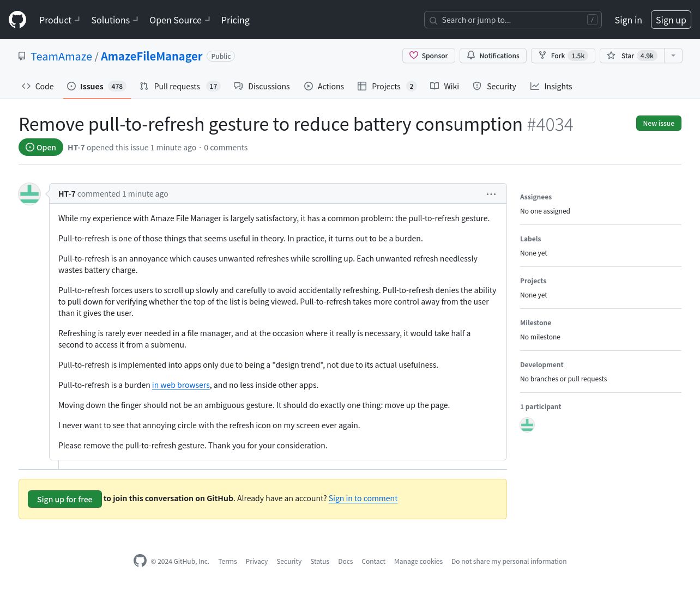The width and height of the screenshot is (700, 590).
Task: Follow the 'in web browsers' link
Action: 181,385
